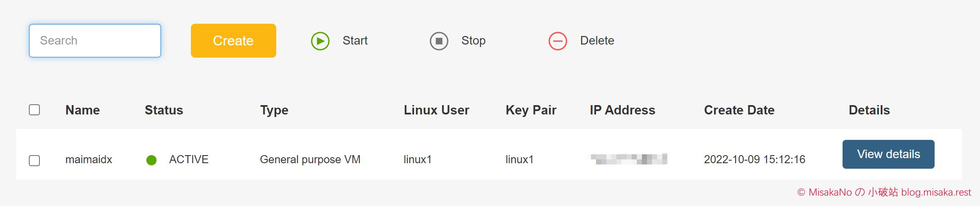
Task: Click the Name column header
Action: point(83,110)
